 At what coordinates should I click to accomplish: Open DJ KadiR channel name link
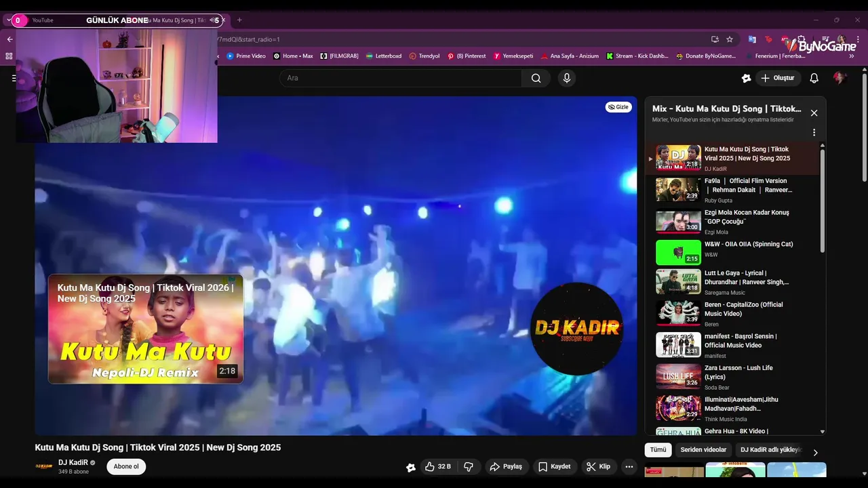tap(73, 462)
